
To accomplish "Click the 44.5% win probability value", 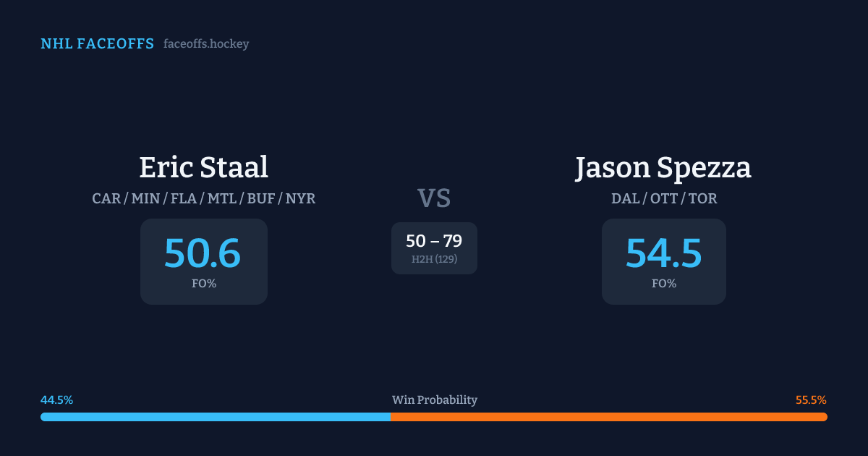I will tap(57, 400).
